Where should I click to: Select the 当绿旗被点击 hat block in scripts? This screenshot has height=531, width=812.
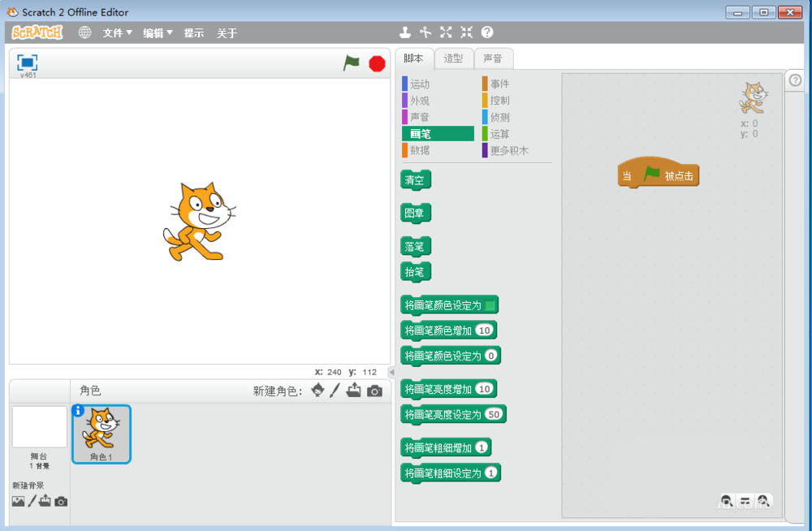659,172
